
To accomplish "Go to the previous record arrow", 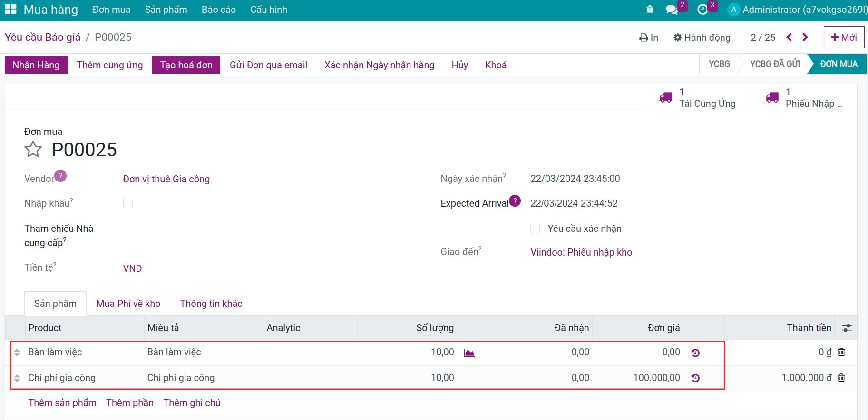I will click(x=789, y=37).
